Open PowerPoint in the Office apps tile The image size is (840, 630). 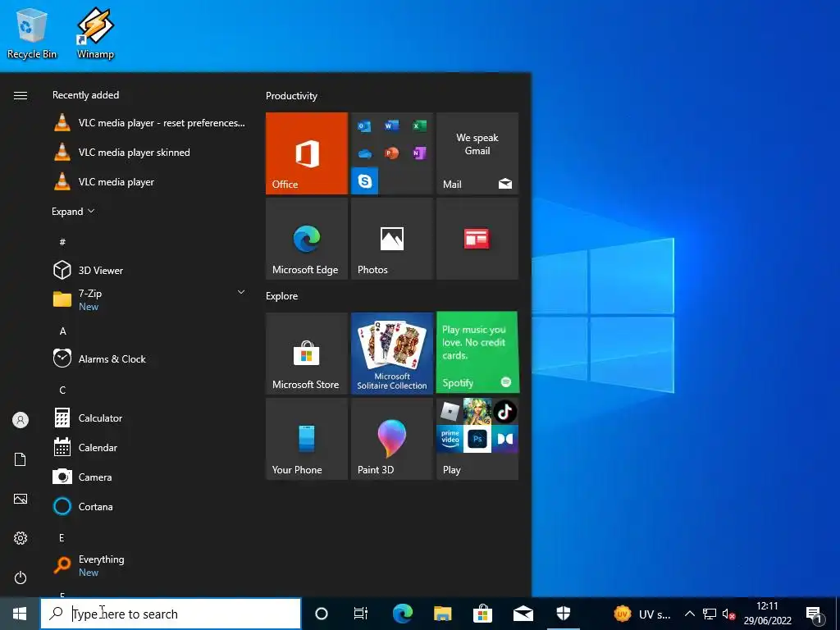click(391, 153)
